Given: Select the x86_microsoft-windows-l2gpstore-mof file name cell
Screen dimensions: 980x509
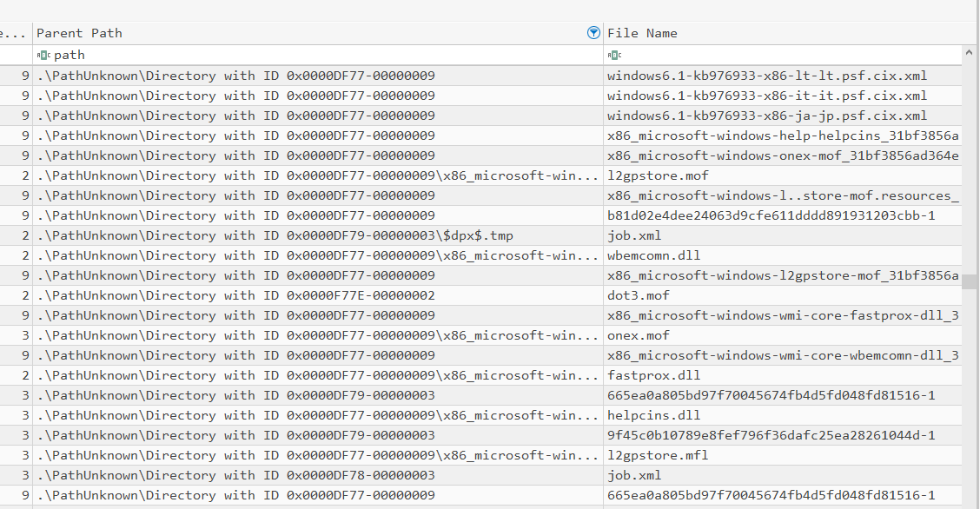Looking at the screenshot, I should [x=783, y=275].
